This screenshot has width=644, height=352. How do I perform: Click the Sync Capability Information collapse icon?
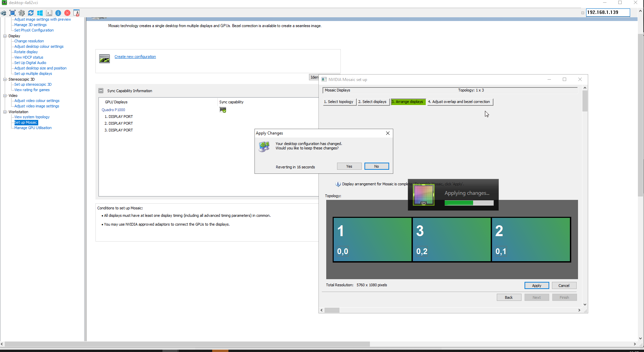(x=101, y=90)
